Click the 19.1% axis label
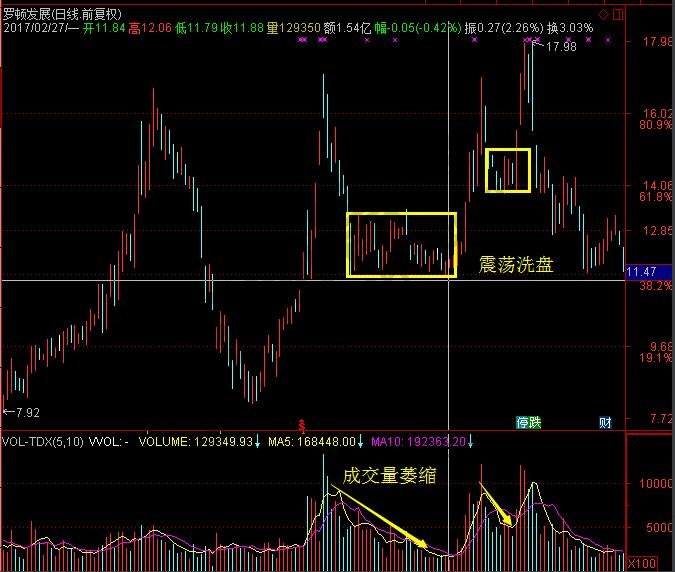This screenshot has height=572, width=675. coord(656,357)
